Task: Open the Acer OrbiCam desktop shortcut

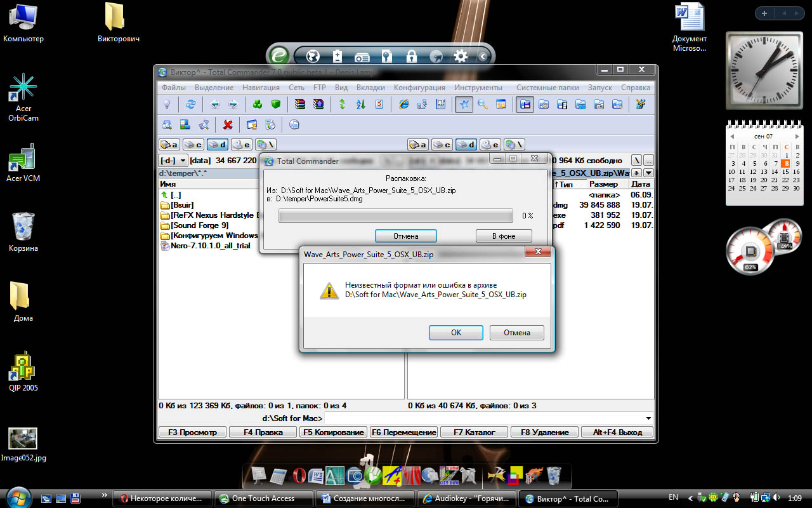Action: [23, 97]
